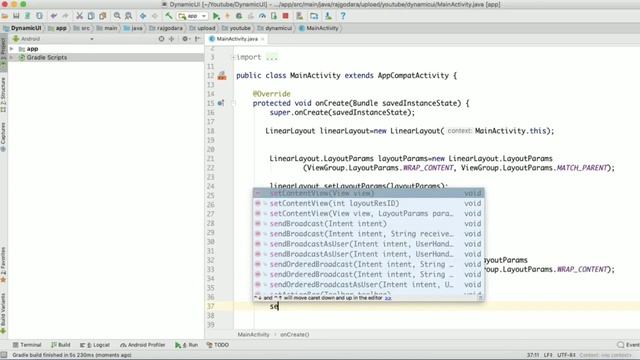Click the Redo arrow icon
The width and height of the screenshot is (640, 360).
pos(65,16)
